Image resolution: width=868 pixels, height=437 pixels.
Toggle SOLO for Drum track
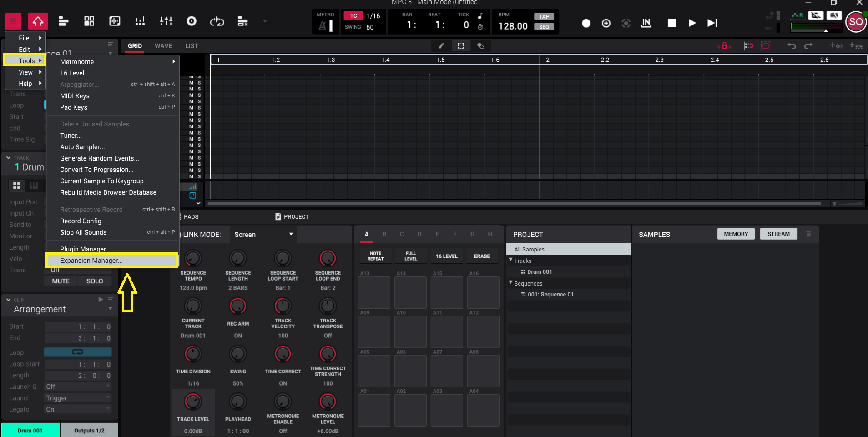(x=95, y=281)
